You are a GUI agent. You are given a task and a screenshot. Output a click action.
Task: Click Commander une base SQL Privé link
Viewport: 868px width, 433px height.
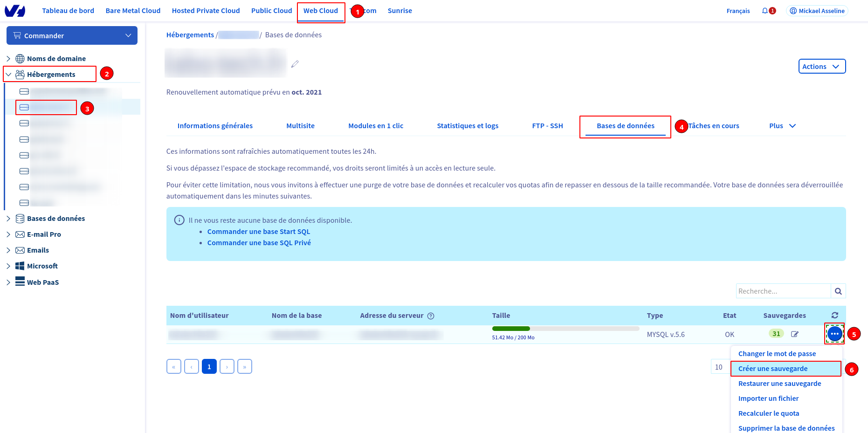(x=259, y=243)
